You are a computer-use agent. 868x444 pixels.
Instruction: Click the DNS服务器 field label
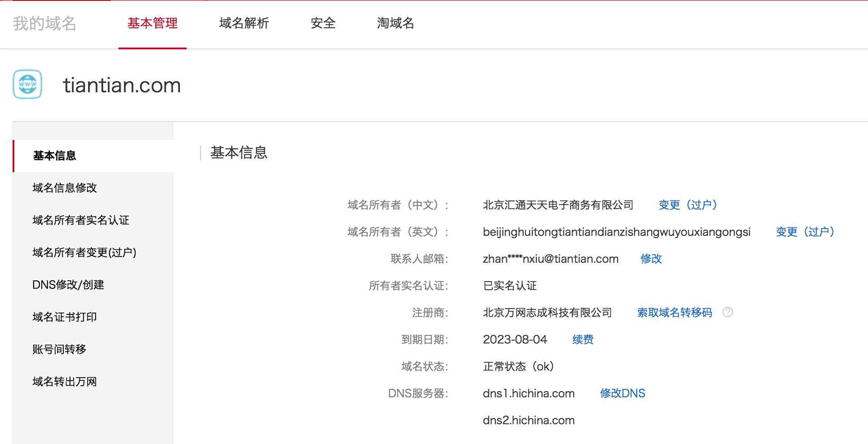[418, 393]
